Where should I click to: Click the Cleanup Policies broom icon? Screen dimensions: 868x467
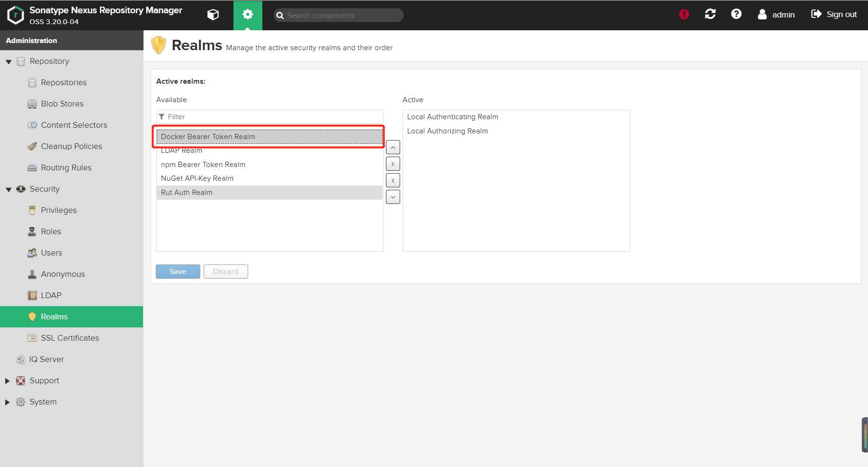32,146
